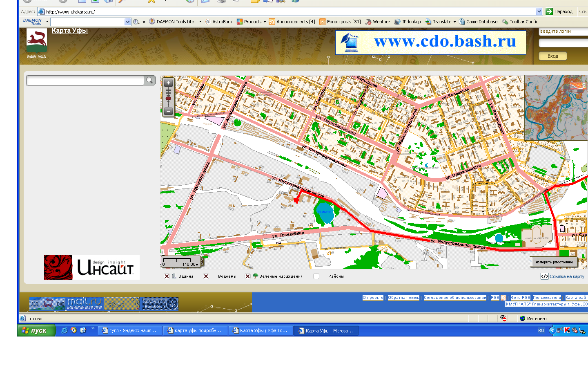Screen dimensions: 588x368
Task: Expand the Translate dropdown
Action: click(454, 22)
